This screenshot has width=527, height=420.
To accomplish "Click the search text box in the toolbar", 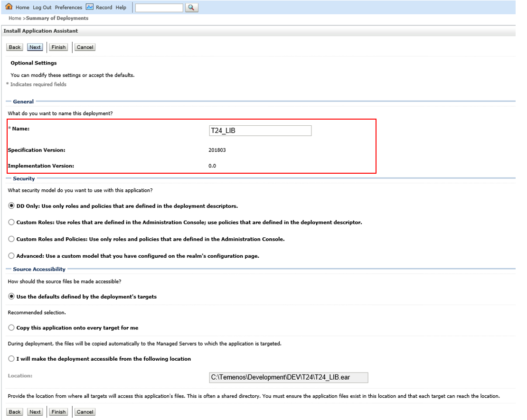I will (x=160, y=8).
